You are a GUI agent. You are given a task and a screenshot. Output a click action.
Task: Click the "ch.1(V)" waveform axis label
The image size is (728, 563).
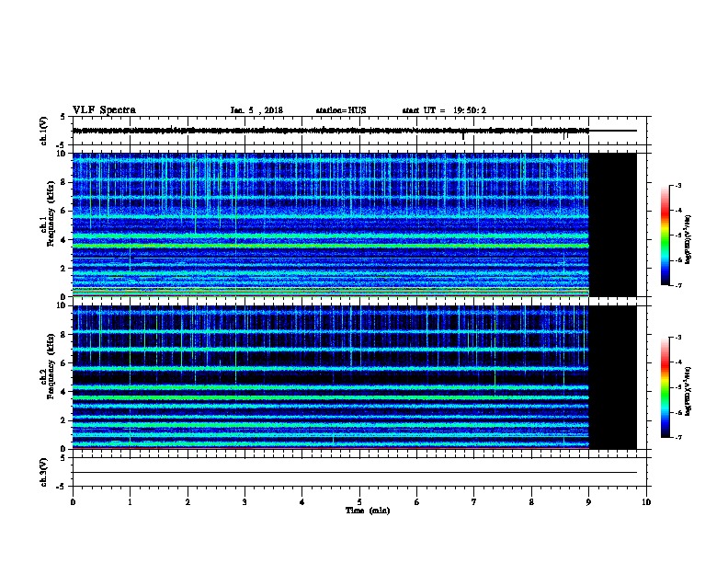[x=43, y=131]
